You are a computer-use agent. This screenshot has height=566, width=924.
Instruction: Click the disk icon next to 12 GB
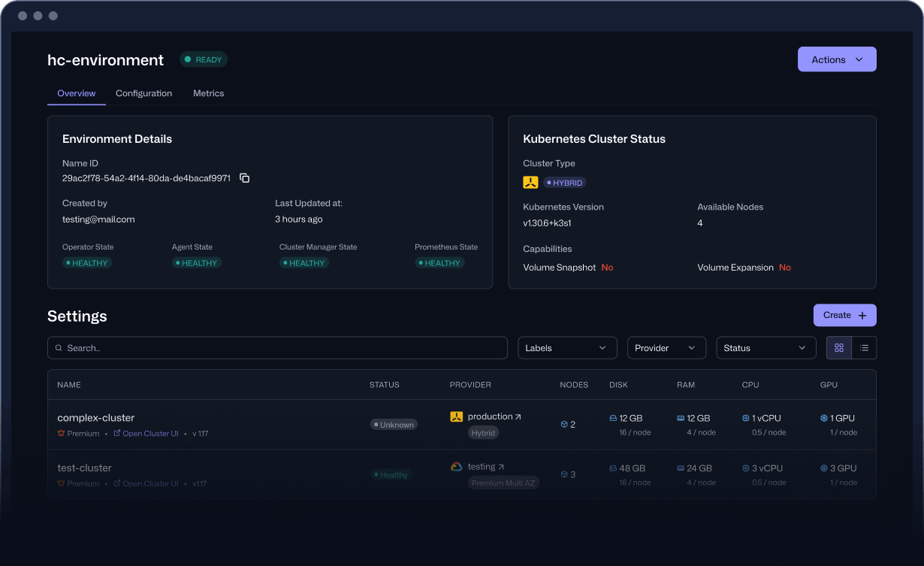[613, 418]
